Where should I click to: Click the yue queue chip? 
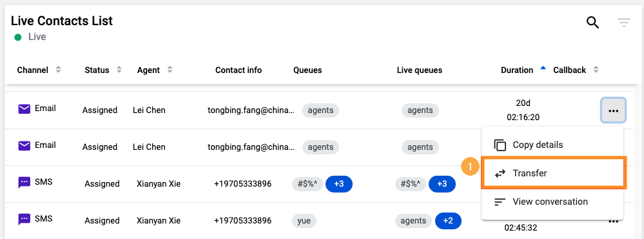304,221
